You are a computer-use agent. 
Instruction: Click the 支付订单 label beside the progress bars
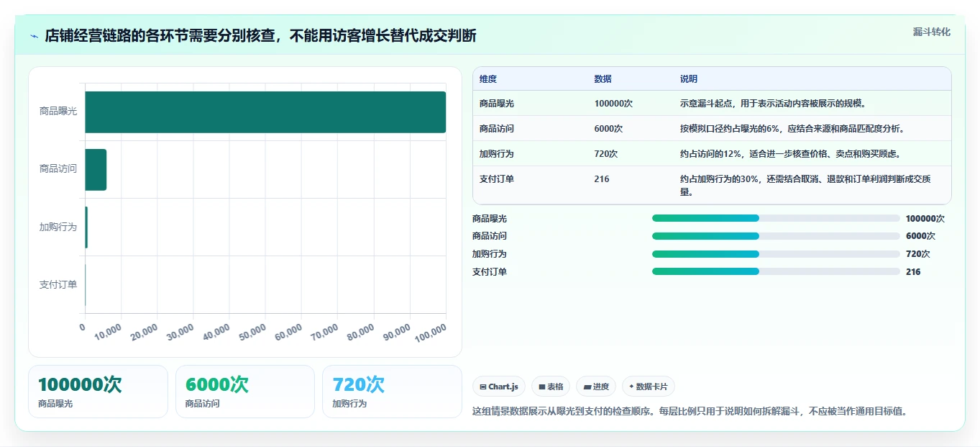(x=490, y=272)
